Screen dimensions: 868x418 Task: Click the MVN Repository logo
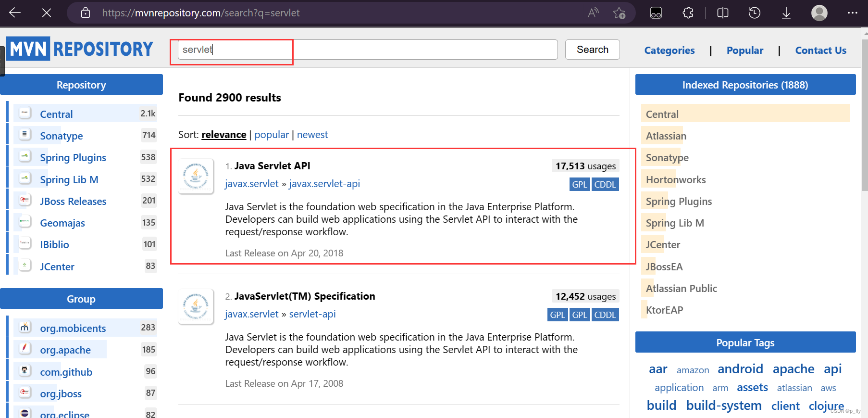click(79, 49)
